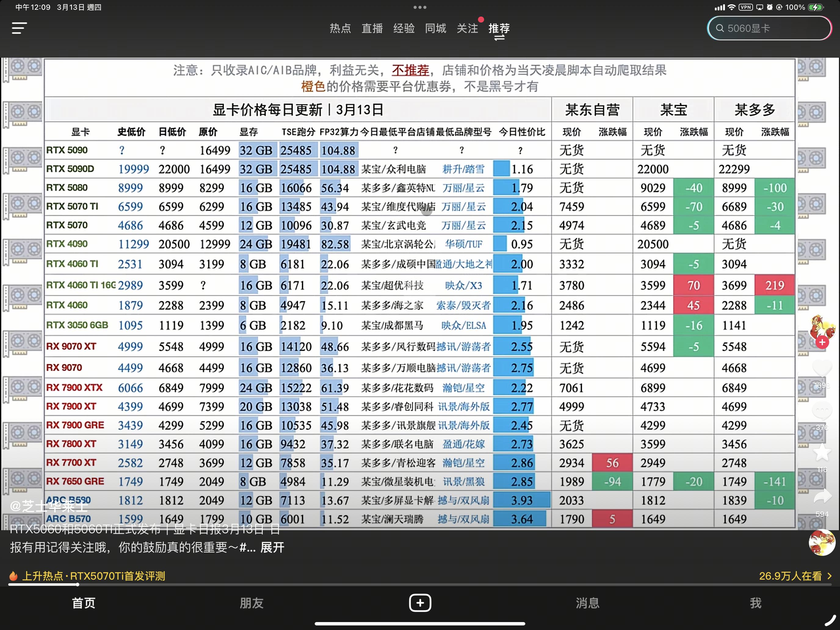Tap the RX 7900 XTX row label

74,387
